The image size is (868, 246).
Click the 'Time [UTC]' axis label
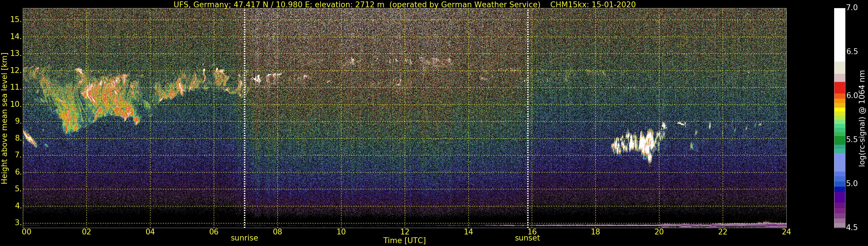(x=404, y=241)
